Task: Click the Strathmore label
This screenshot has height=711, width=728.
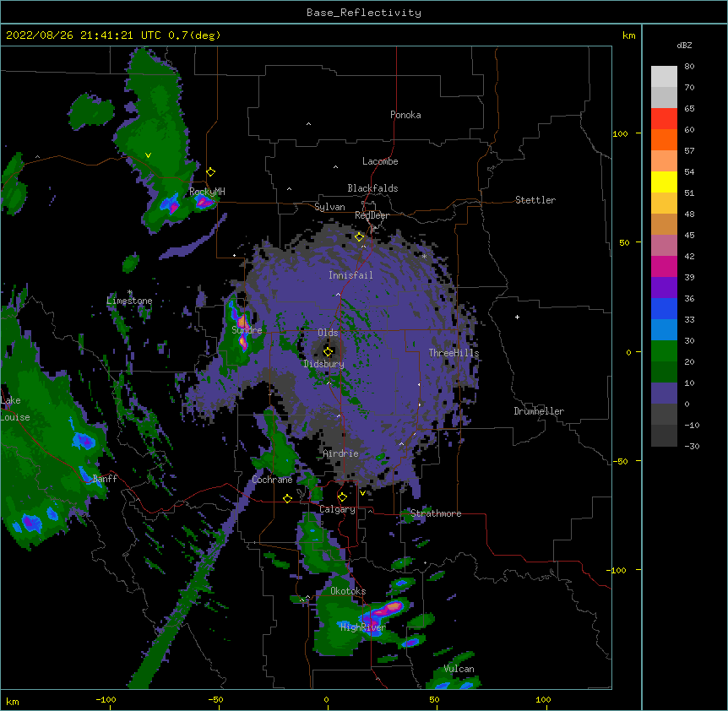Action: [436, 513]
